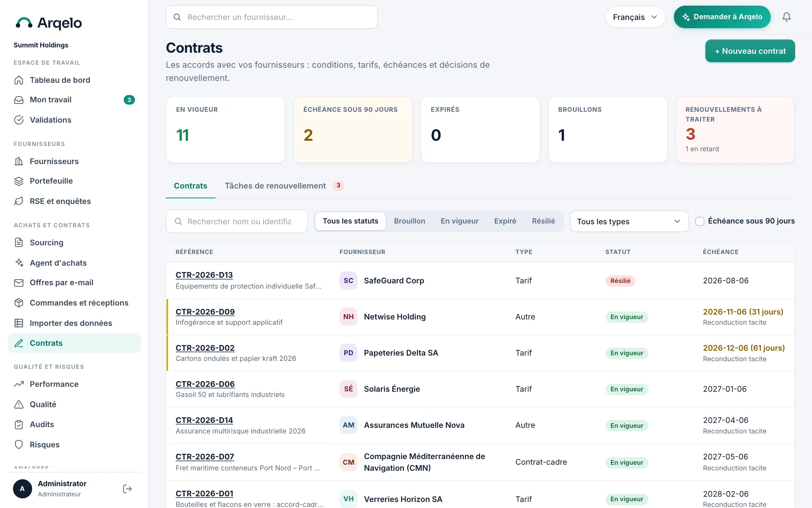Go to Contrats in the sidebar

74,343
